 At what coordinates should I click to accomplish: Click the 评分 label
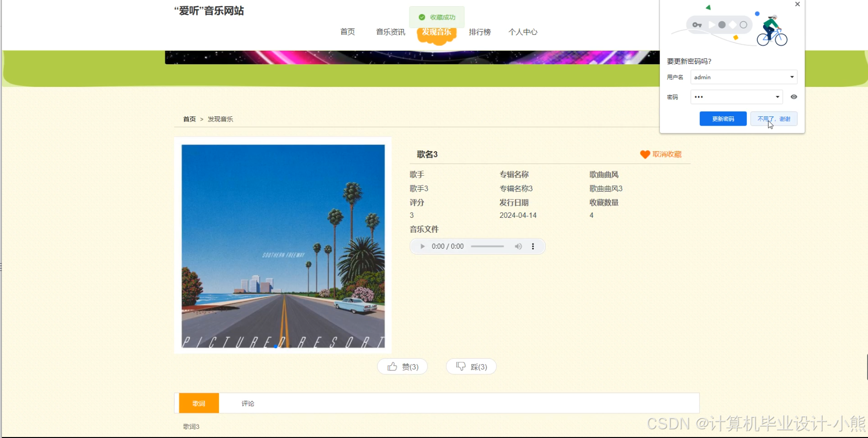417,203
